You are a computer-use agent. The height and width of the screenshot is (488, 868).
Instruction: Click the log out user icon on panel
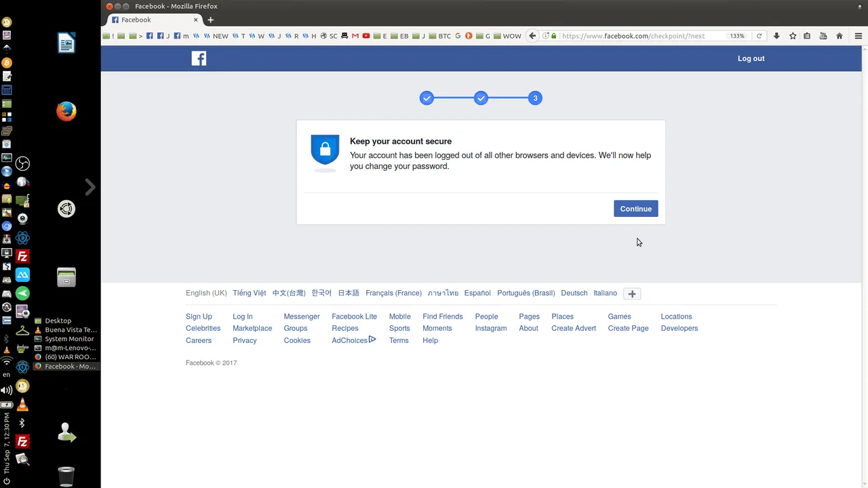point(66,432)
